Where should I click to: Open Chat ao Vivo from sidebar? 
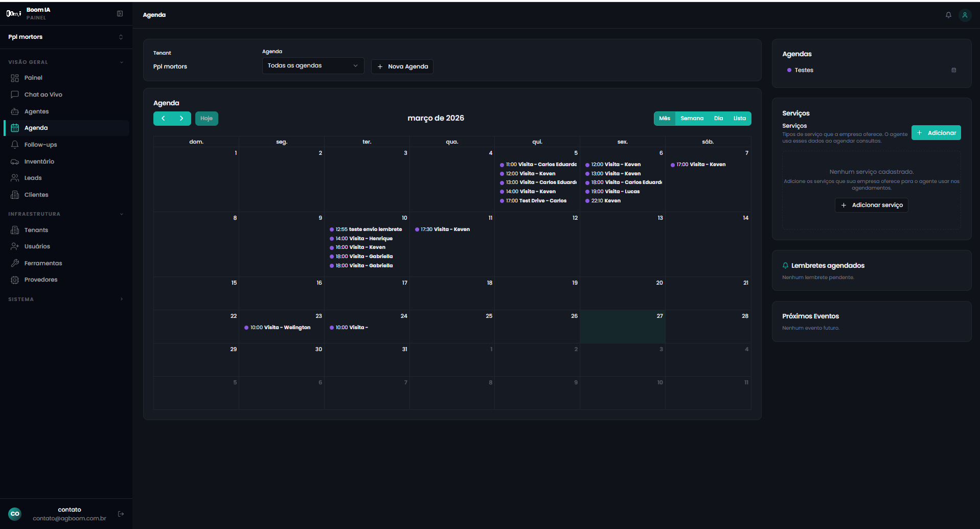pyautogui.click(x=43, y=95)
